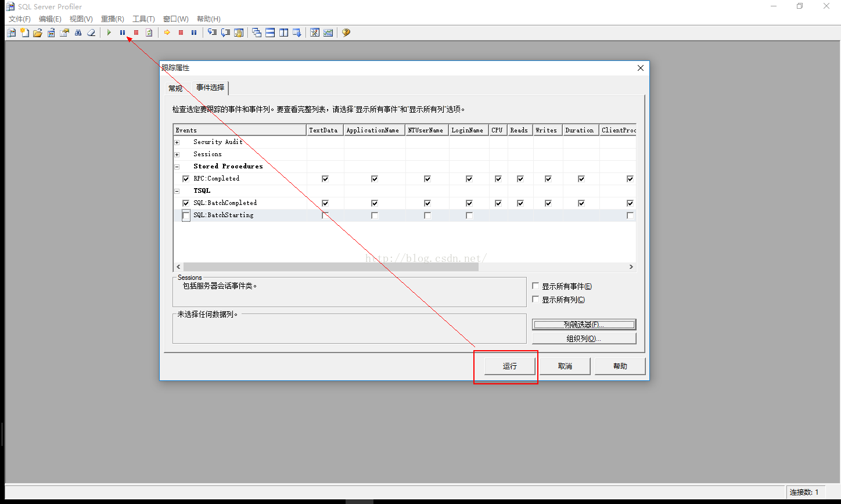The height and width of the screenshot is (504, 841).
Task: Switch to the 常规 tab
Action: (175, 88)
